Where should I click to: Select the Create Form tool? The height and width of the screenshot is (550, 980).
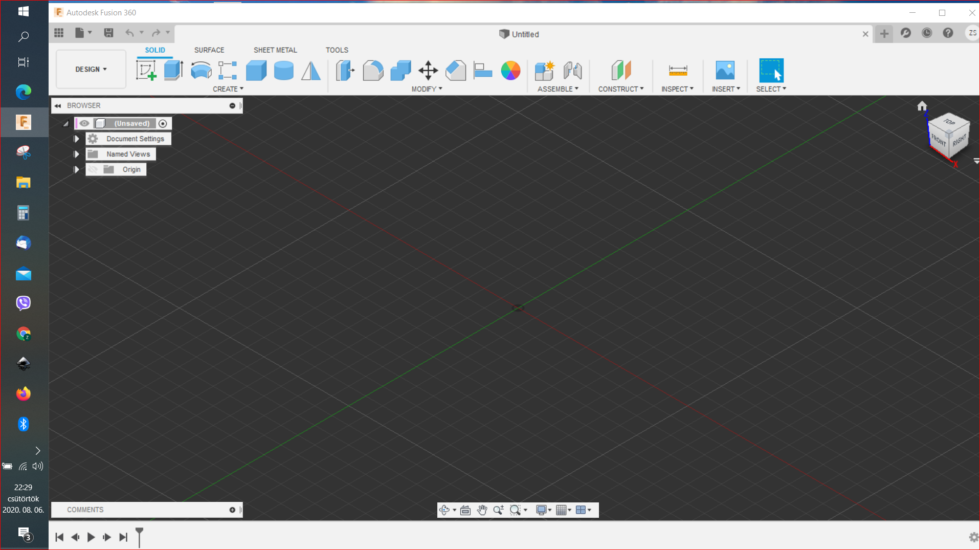228,70
